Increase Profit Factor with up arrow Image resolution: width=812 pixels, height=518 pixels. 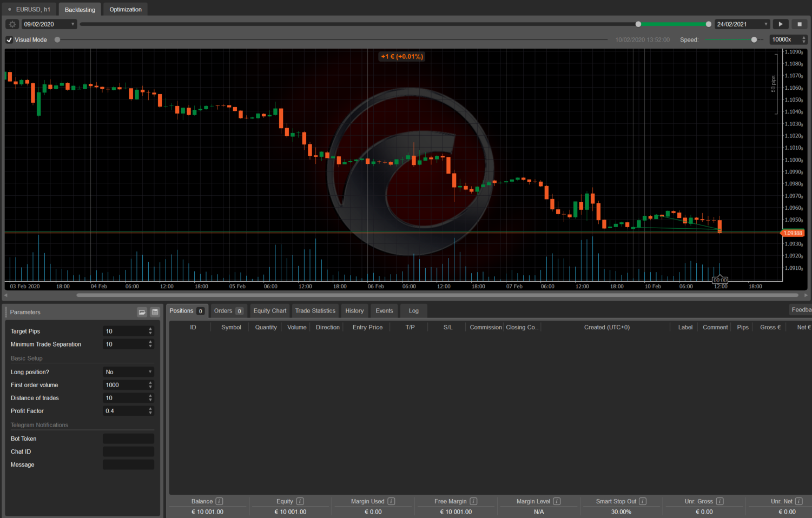[x=150, y=409]
